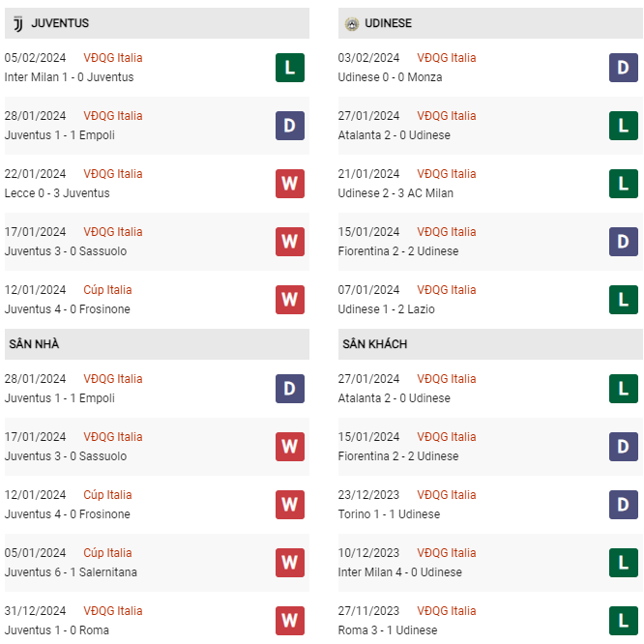Open the UDINESE team header
The image size is (644, 644).
490,23
